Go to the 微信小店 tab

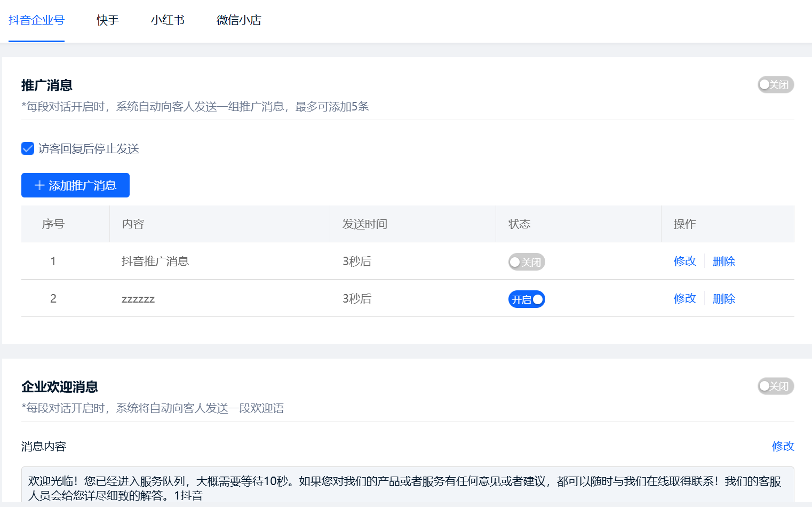[238, 20]
